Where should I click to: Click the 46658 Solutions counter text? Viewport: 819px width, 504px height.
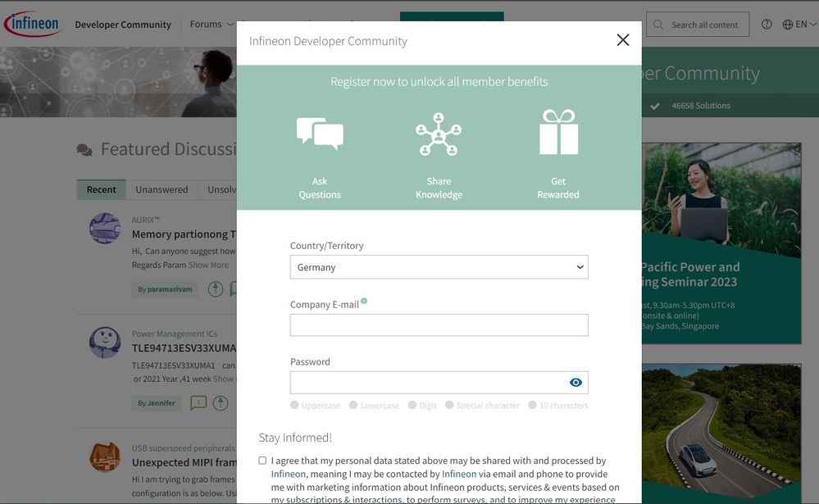pos(701,106)
